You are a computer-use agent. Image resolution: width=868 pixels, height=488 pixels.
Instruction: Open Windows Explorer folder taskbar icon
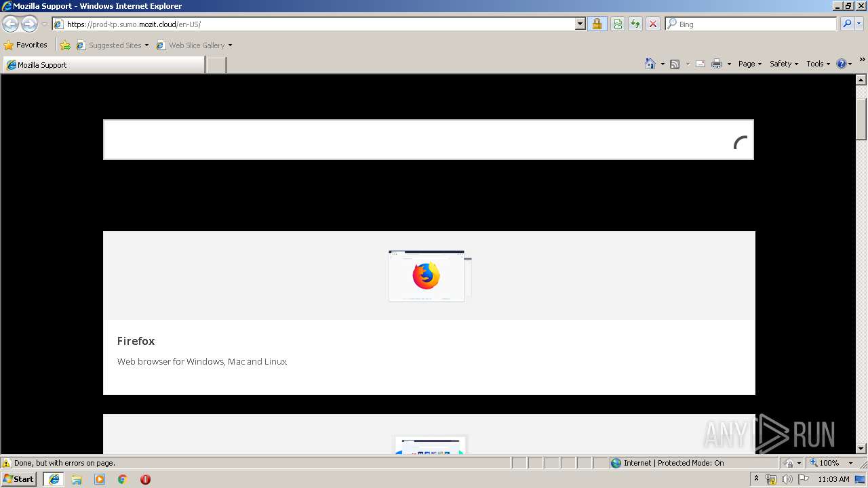coord(77,479)
